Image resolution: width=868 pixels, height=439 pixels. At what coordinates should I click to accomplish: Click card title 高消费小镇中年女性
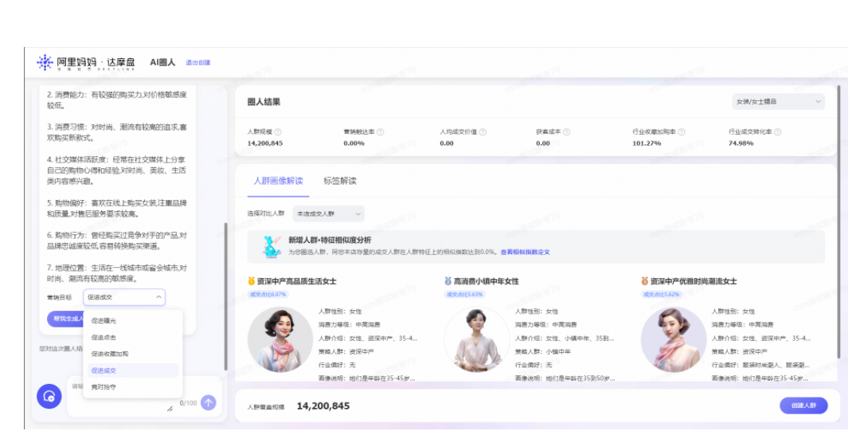486,281
